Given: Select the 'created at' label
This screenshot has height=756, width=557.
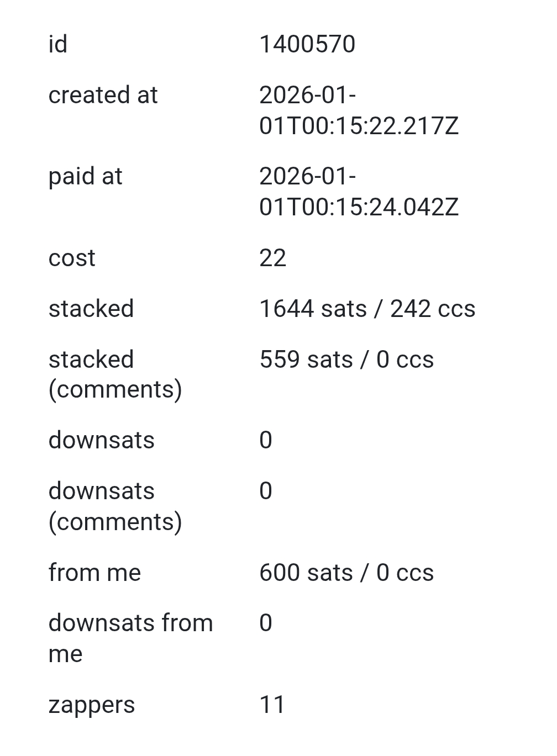Looking at the screenshot, I should pyautogui.click(x=103, y=95).
